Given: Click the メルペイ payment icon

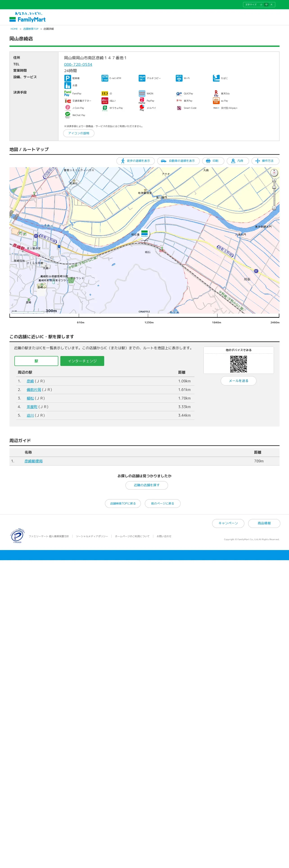Looking at the screenshot, I should pyautogui.click(x=142, y=108).
